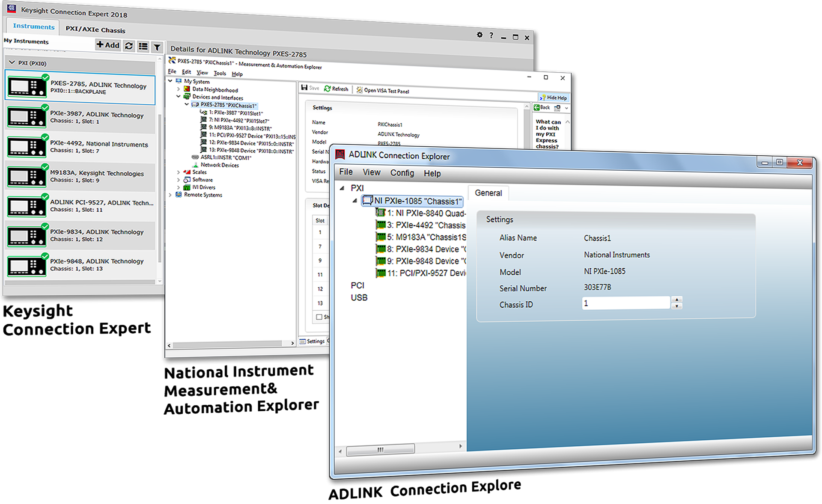Click NI MAX tree horizontal scrollbar
Screen dimensions: 822x504
227,344
